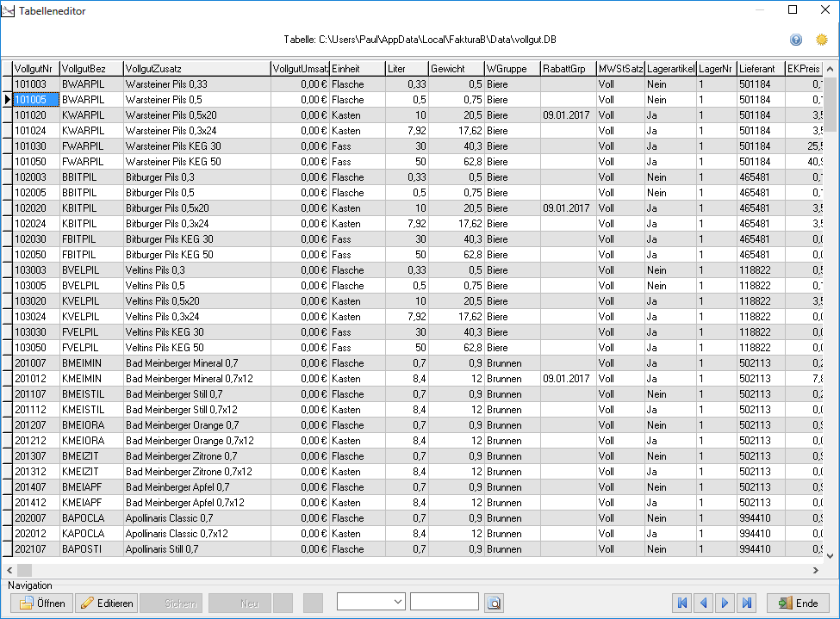Image resolution: width=840 pixels, height=619 pixels.
Task: Click 'Apollinaris Still 0,7' cell
Action: tap(197, 549)
